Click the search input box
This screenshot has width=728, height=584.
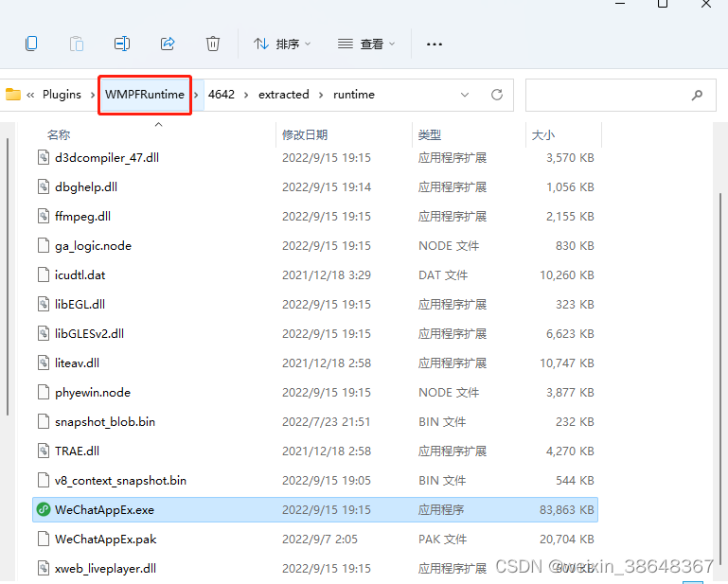point(621,96)
